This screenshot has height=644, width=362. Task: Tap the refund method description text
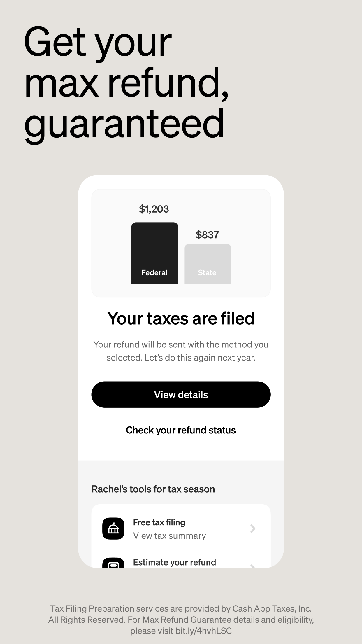(x=181, y=351)
